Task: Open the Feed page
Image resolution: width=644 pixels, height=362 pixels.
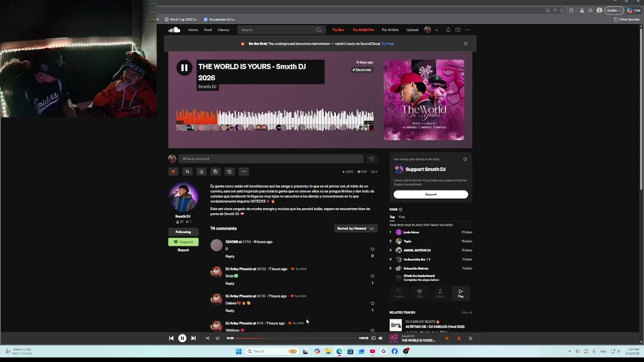Action: (x=208, y=30)
